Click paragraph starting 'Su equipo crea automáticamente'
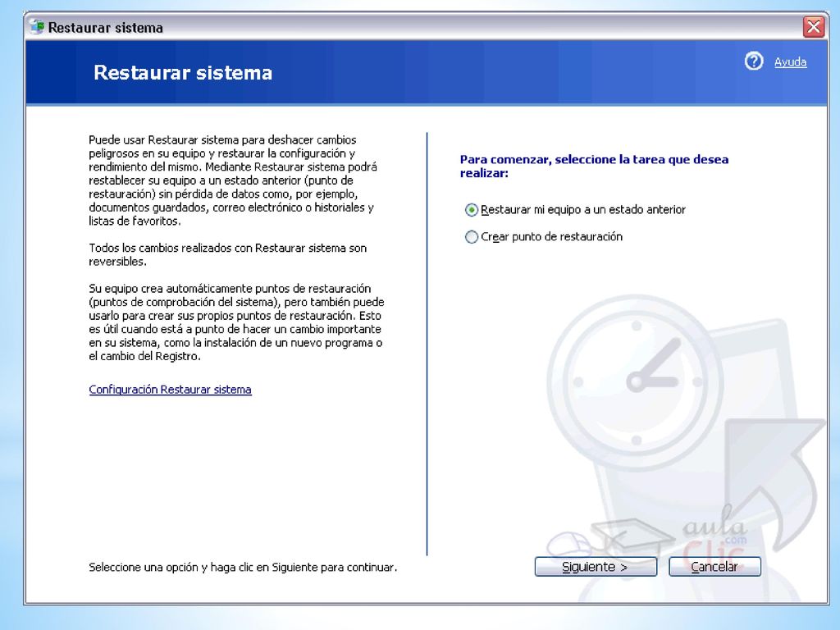 point(236,322)
